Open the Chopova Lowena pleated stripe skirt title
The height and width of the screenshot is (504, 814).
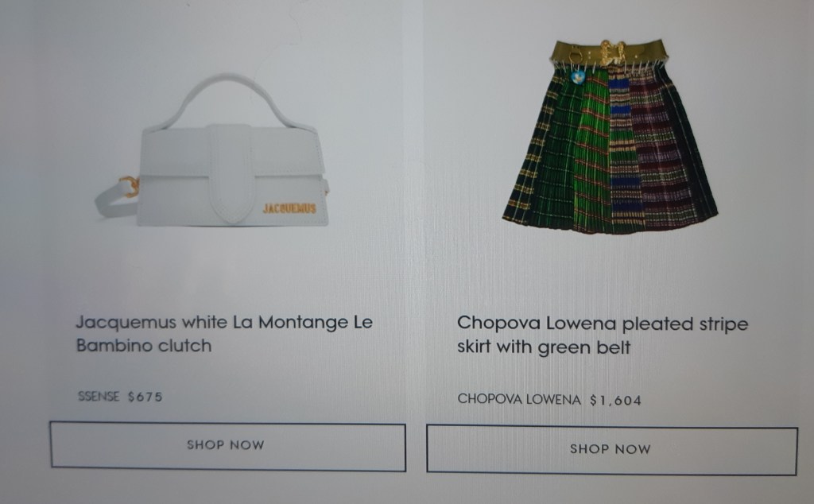(x=603, y=335)
